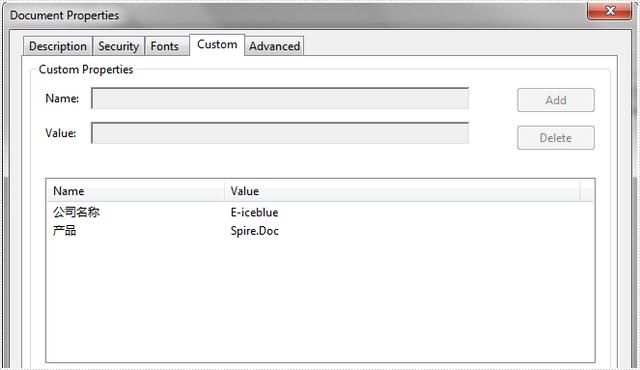Click the Value input field
640x370 pixels.
[x=280, y=133]
